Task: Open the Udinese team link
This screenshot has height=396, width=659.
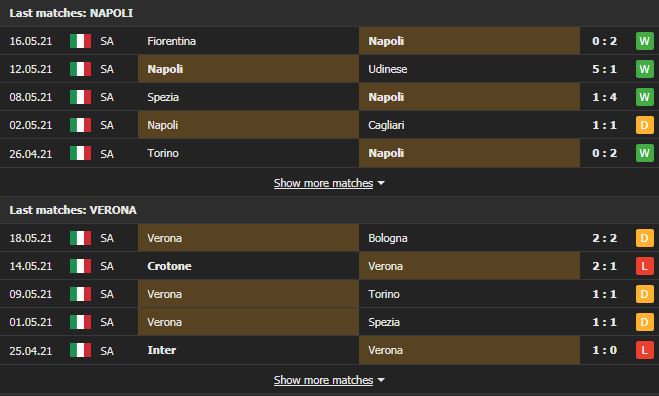Action: pyautogui.click(x=387, y=69)
